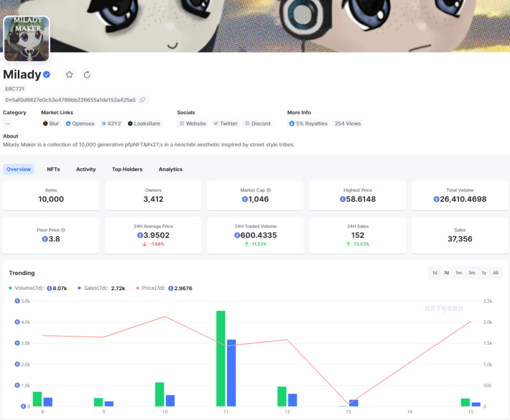Click the refresh icon beside the collection name
The image size is (510, 420).
[x=87, y=75]
